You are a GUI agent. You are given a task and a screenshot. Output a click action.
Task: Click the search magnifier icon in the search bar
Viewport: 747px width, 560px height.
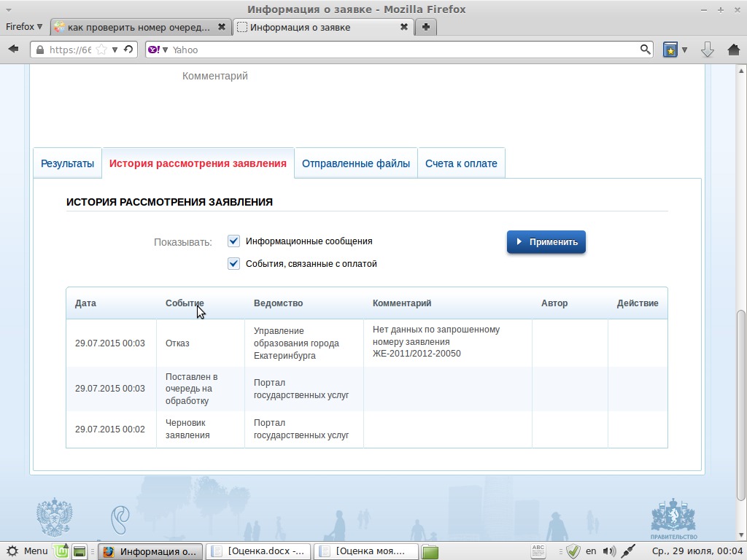point(645,50)
